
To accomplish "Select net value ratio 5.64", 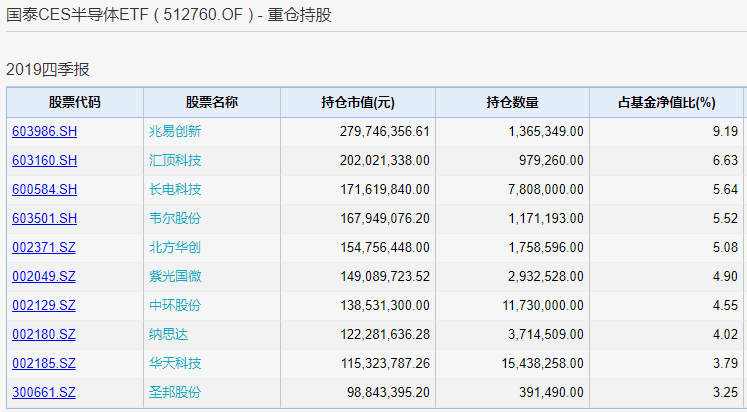I will click(x=725, y=190).
